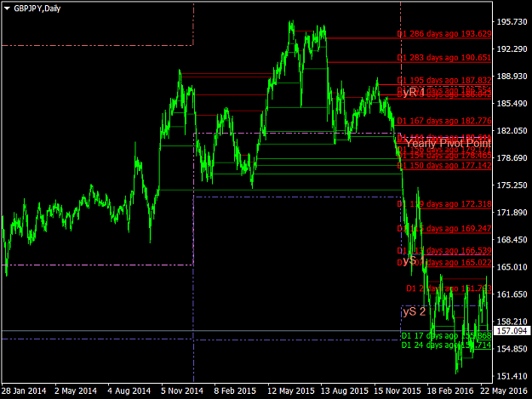Click the 168.450 price on the axis

512,240
